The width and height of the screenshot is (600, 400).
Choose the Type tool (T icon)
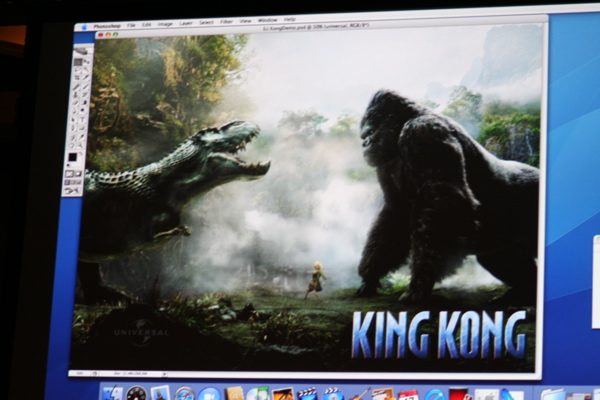83,120
